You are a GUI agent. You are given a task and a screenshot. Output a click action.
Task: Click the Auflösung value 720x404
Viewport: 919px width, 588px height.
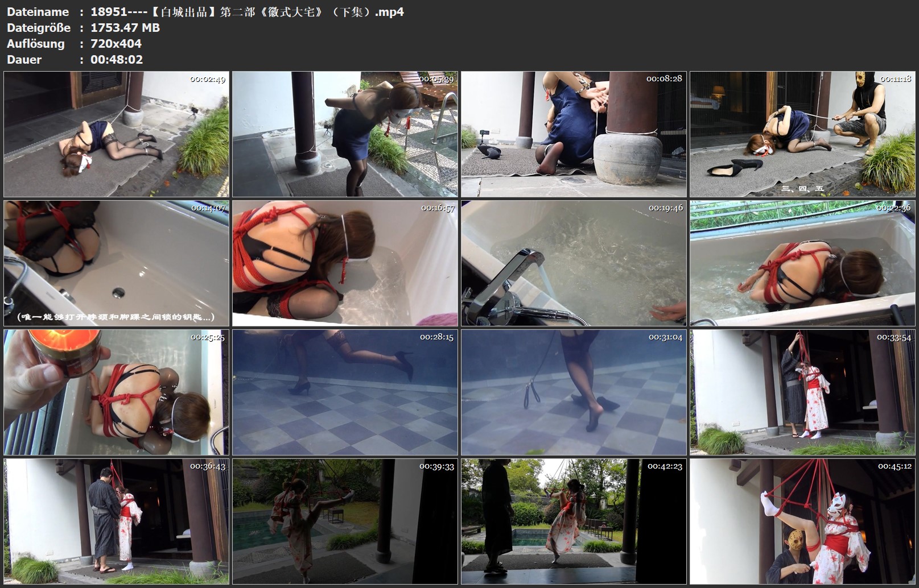(116, 44)
